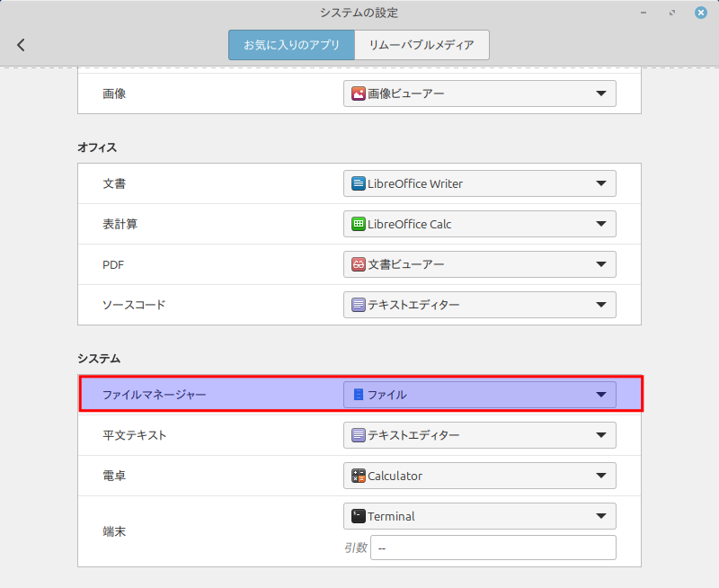Expand the 端末 Terminal dropdown

pos(601,516)
